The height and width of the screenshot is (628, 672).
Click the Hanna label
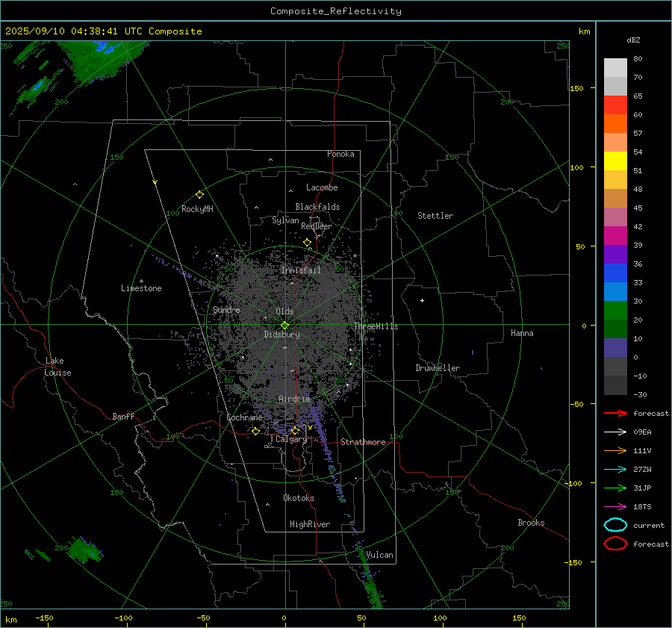click(x=522, y=333)
